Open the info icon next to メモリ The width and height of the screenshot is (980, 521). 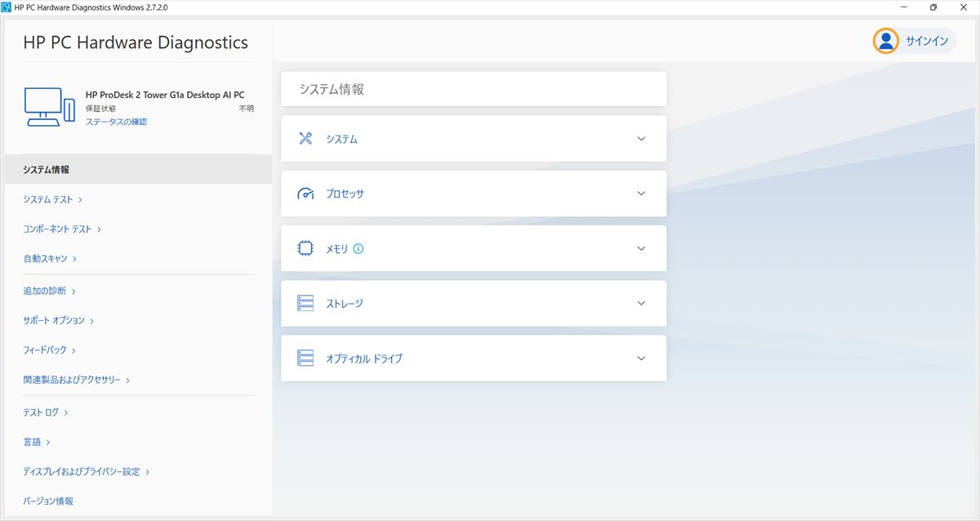pyautogui.click(x=358, y=249)
